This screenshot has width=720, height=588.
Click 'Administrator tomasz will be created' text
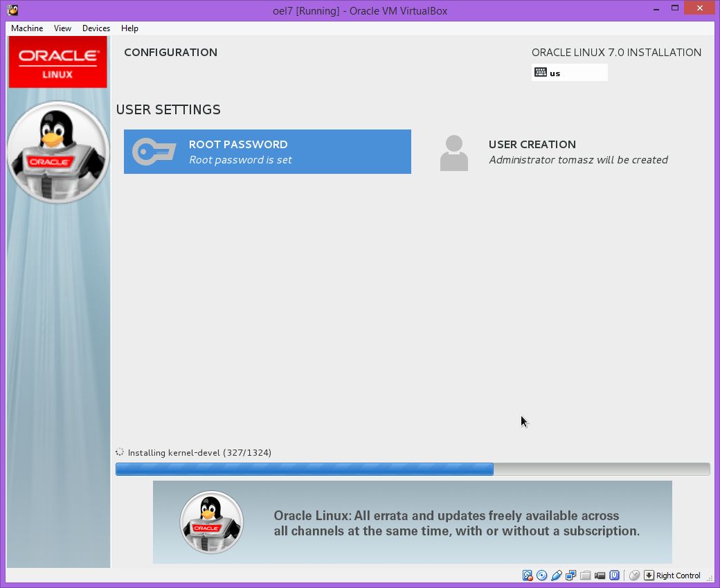click(x=578, y=160)
